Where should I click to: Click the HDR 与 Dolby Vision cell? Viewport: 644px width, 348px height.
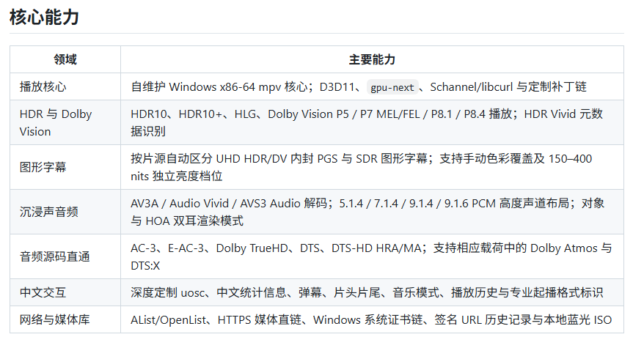65,122
